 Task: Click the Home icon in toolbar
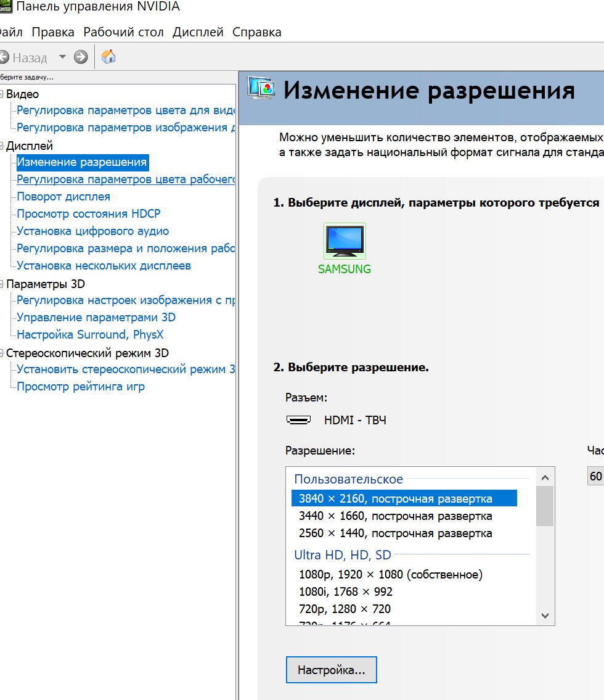pyautogui.click(x=108, y=57)
